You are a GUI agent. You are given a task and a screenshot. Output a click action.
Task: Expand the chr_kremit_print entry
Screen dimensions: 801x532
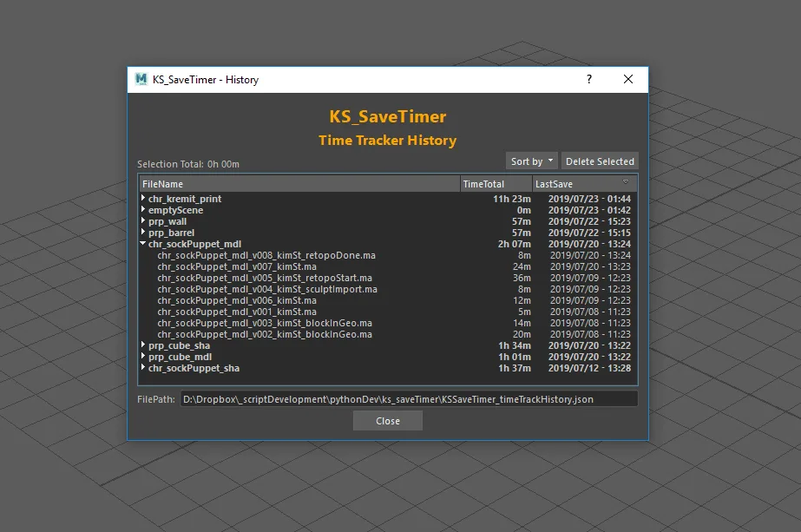[143, 199]
